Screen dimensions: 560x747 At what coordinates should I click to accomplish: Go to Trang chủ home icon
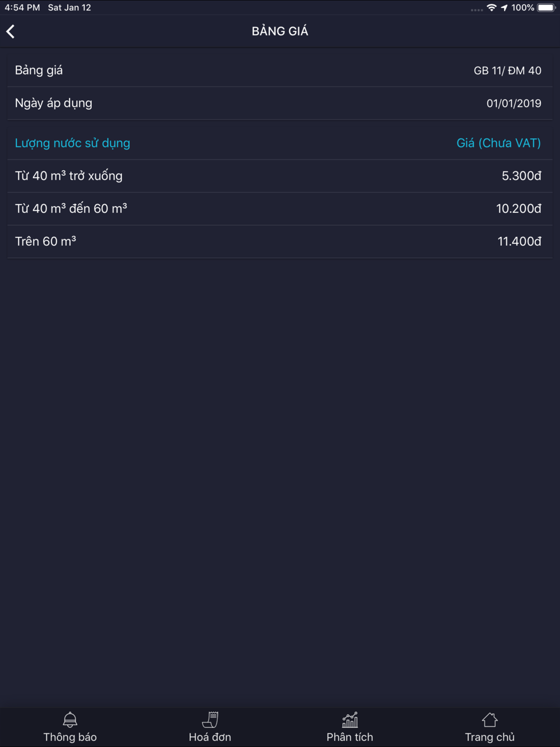click(489, 719)
